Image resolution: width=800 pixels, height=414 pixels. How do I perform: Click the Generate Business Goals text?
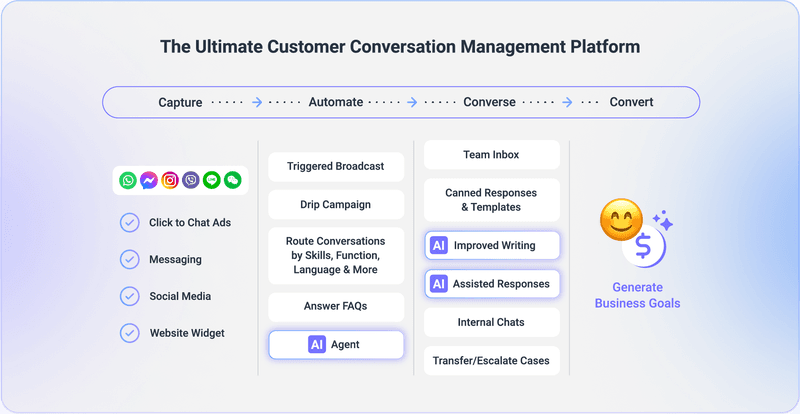tap(637, 295)
